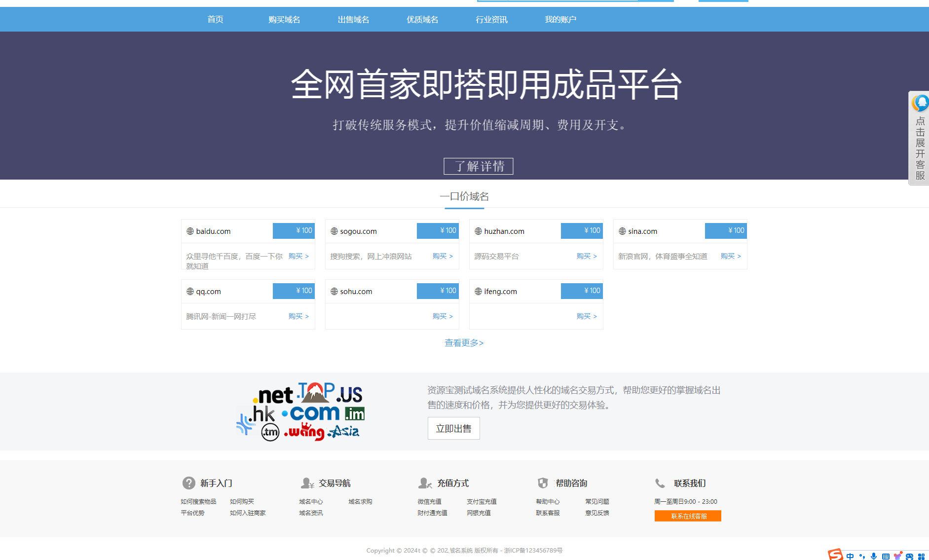Click the 立即出售 button
929x560 pixels.
453,428
